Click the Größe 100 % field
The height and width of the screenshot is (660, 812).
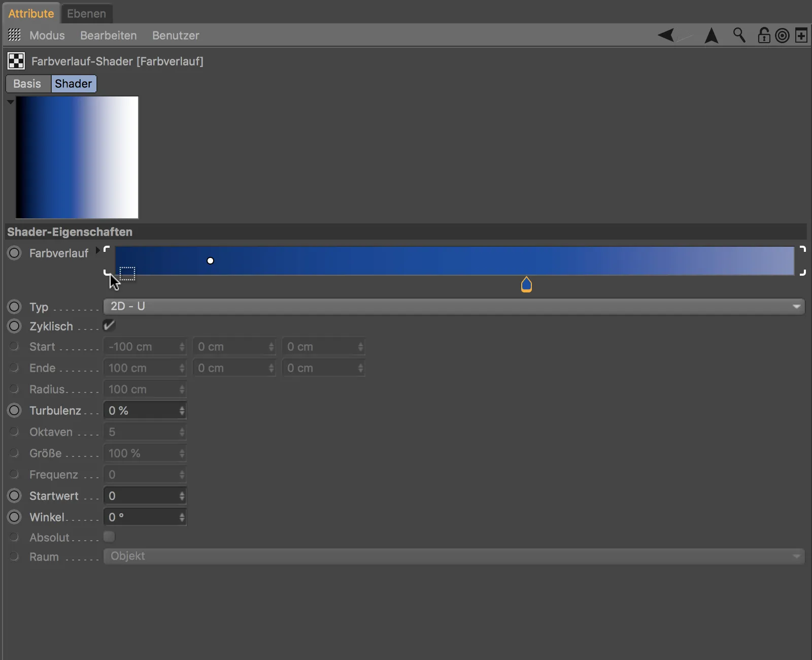[145, 453]
